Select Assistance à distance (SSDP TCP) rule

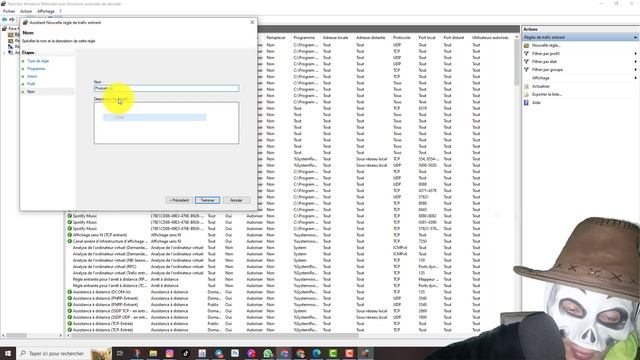tap(111, 311)
